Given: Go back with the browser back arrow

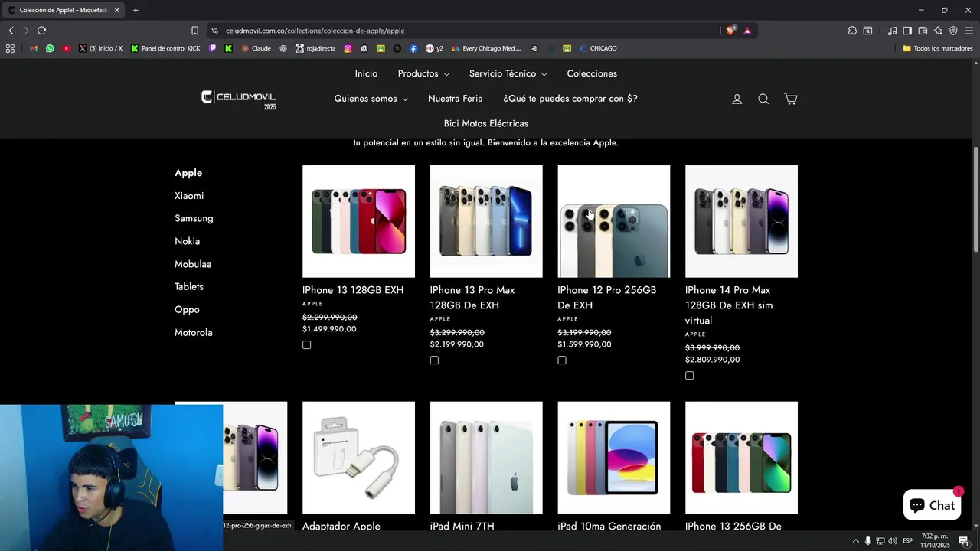Looking at the screenshot, I should tap(11, 31).
